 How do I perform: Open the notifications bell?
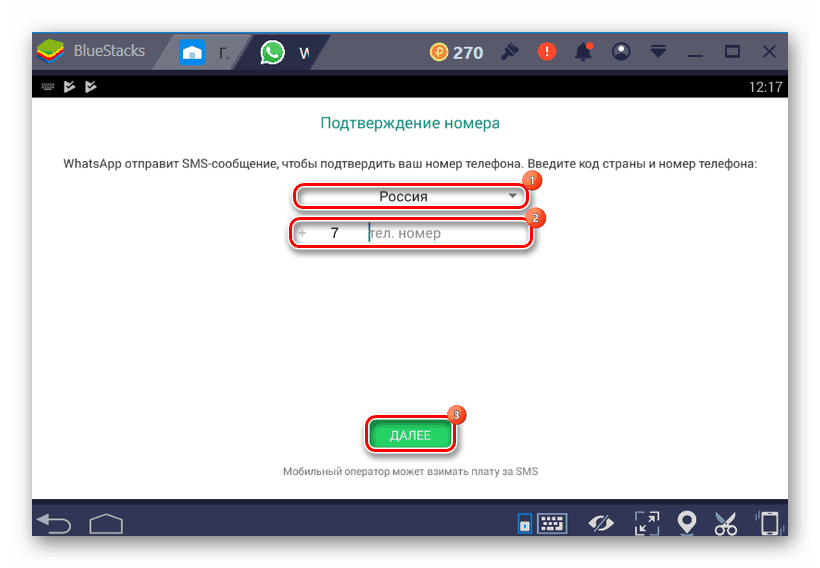click(584, 52)
